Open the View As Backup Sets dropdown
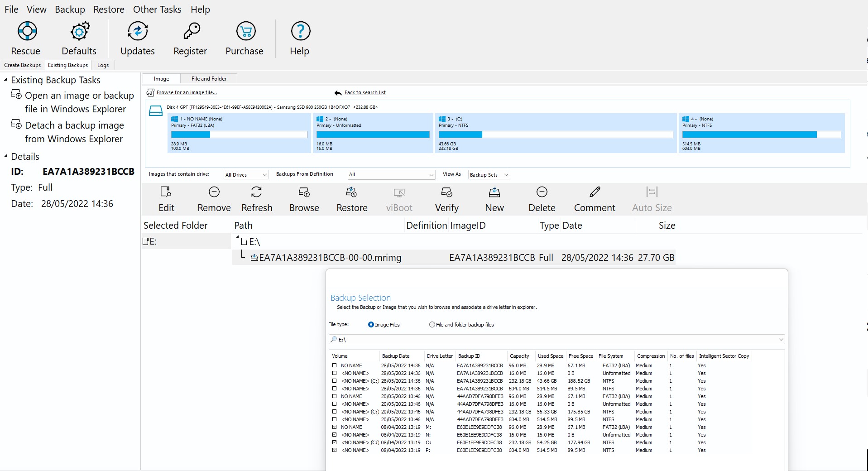 (489, 175)
